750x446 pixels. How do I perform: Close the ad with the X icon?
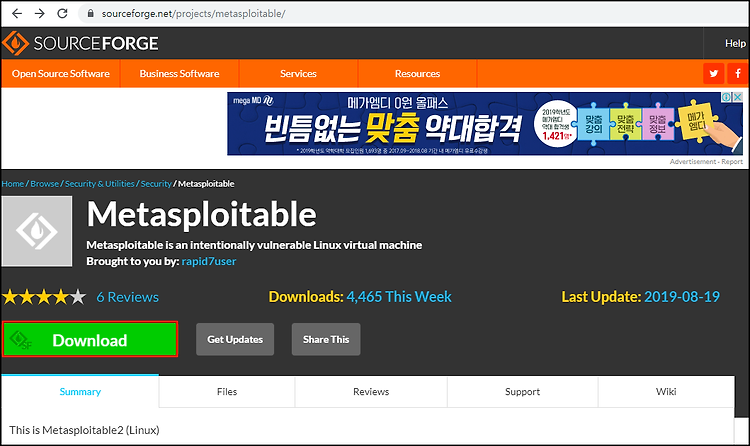pyautogui.click(x=738, y=97)
